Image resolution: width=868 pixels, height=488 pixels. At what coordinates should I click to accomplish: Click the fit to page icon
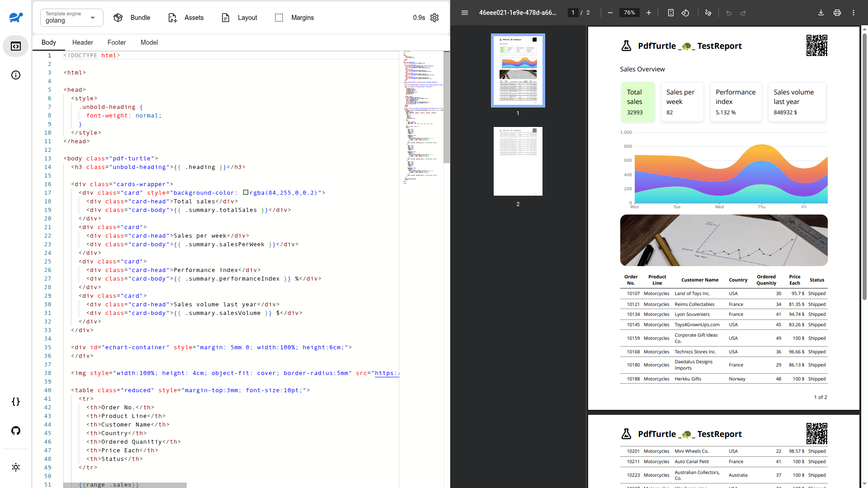(671, 13)
